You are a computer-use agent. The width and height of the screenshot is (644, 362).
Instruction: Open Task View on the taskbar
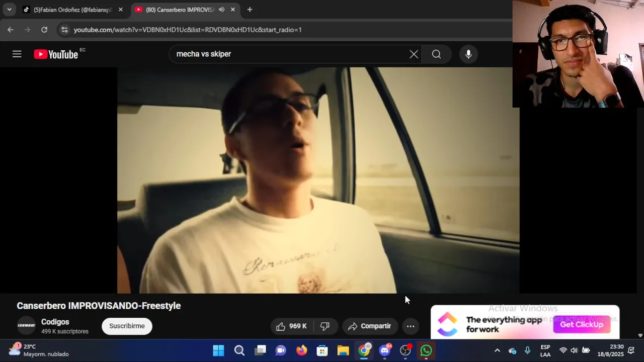(x=260, y=350)
